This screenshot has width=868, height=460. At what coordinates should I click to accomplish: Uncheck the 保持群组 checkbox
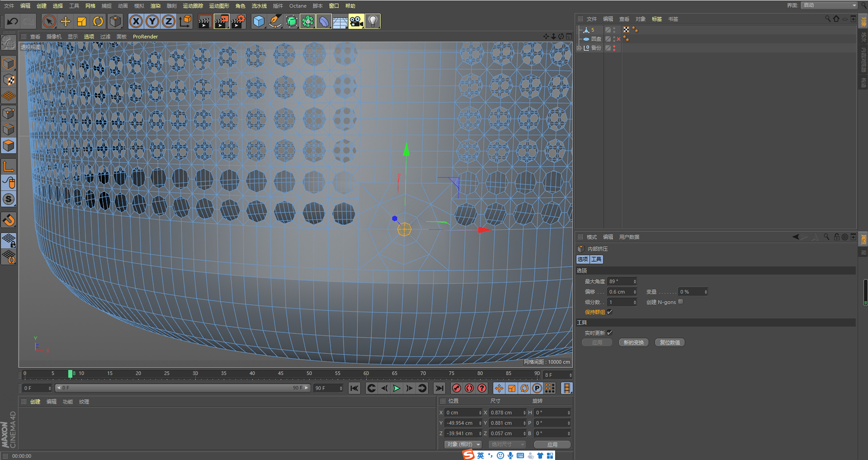pyautogui.click(x=610, y=312)
